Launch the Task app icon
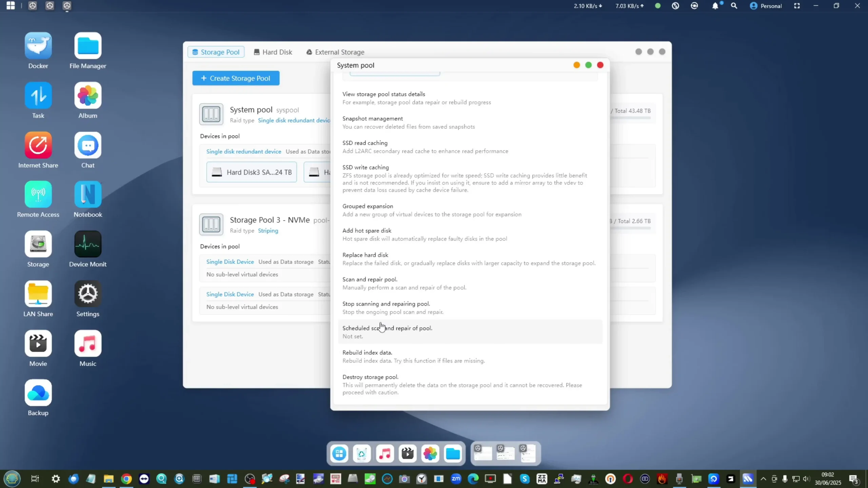The height and width of the screenshot is (488, 868). tap(38, 95)
